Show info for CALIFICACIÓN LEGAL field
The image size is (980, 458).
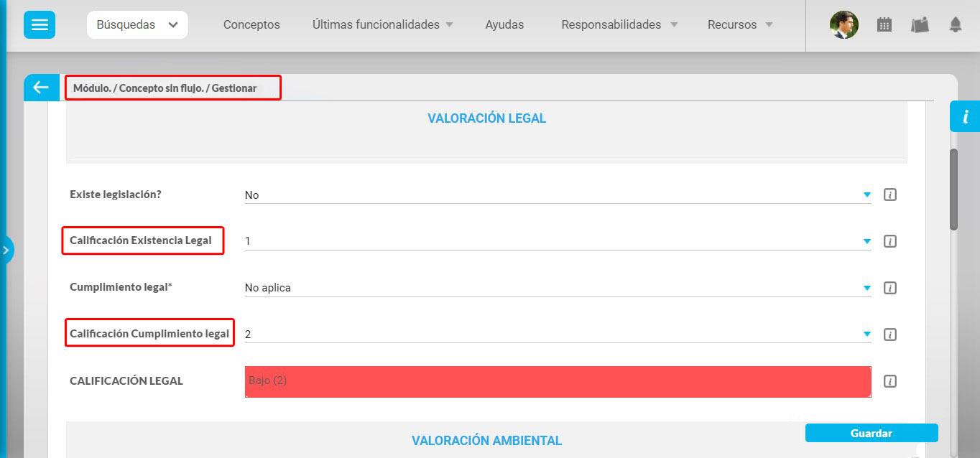point(889,381)
